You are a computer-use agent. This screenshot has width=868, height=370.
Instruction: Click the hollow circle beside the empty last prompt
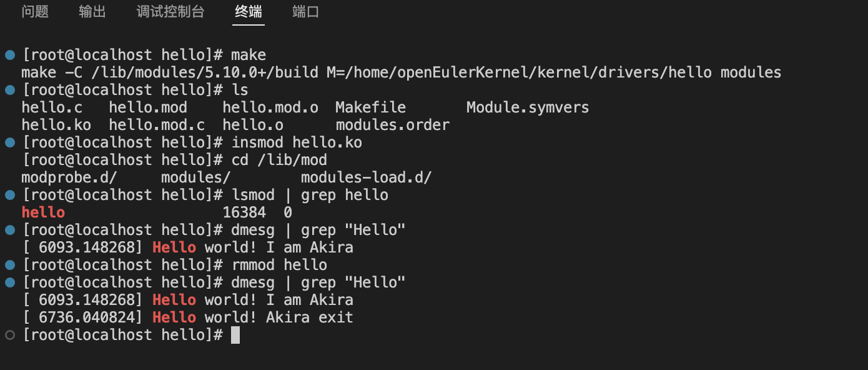pos(10,335)
